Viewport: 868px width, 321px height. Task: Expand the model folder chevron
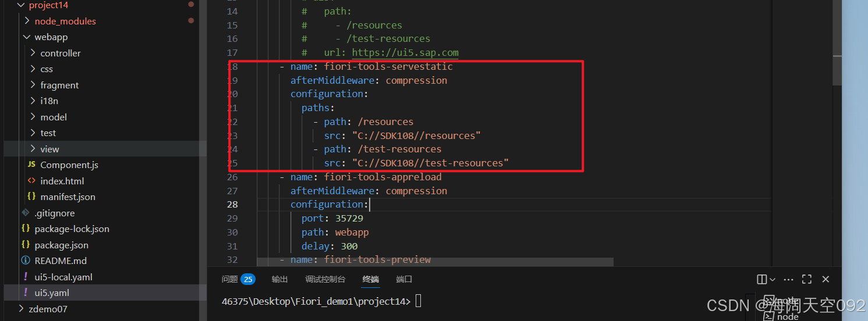click(x=33, y=117)
